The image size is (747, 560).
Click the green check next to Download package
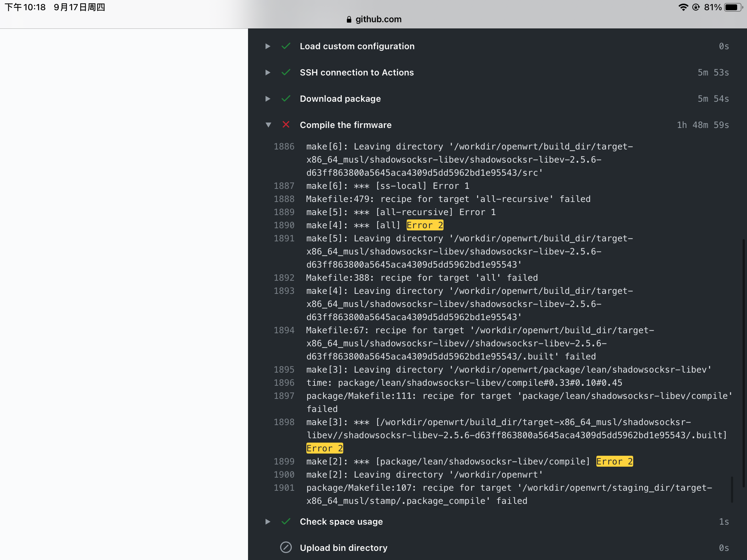coord(286,99)
